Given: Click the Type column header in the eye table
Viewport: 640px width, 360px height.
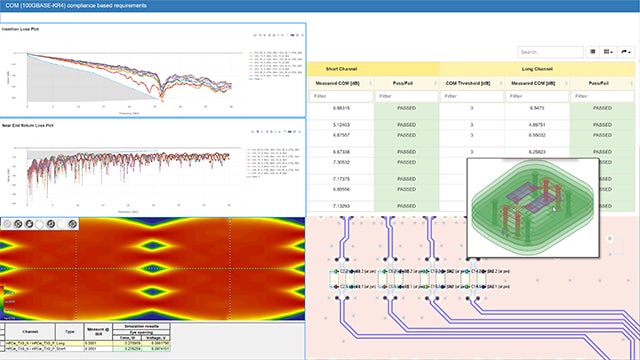Looking at the screenshot, I should pos(70,332).
